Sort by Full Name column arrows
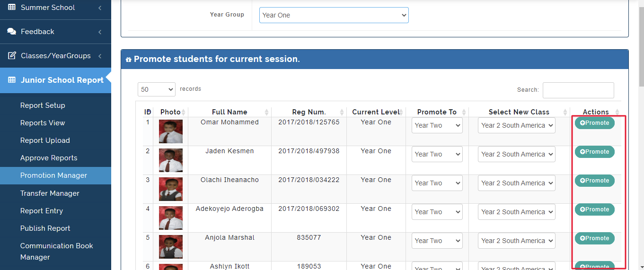 coord(267,112)
